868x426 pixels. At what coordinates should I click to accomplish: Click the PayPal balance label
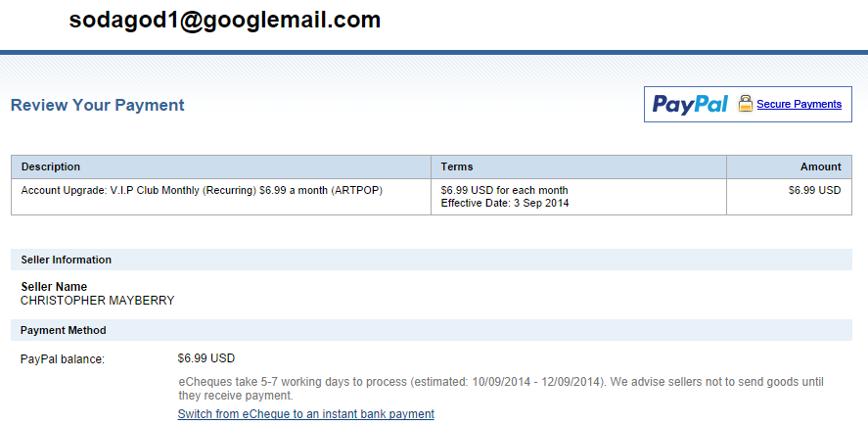pos(63,359)
